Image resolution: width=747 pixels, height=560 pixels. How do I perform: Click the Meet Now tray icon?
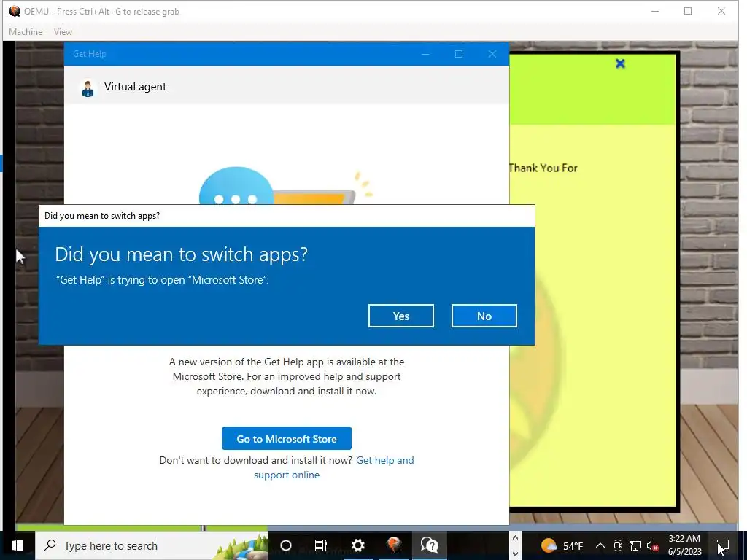[617, 545]
